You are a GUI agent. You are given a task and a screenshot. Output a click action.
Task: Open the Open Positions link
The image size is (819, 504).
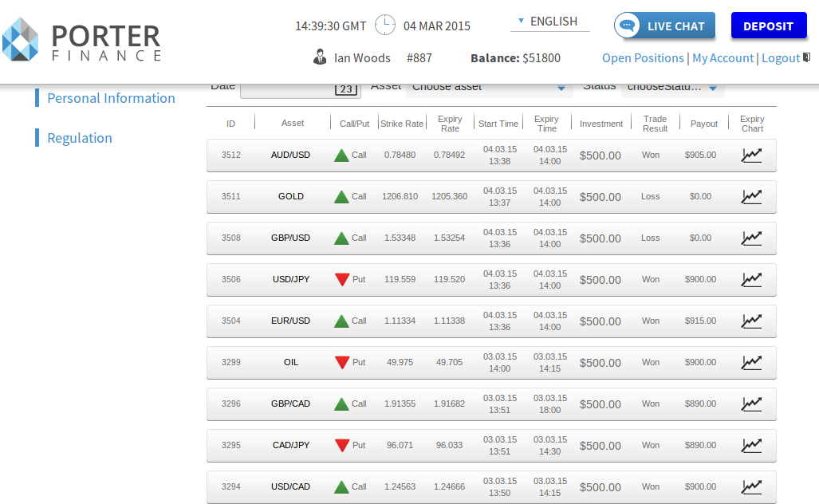click(643, 58)
